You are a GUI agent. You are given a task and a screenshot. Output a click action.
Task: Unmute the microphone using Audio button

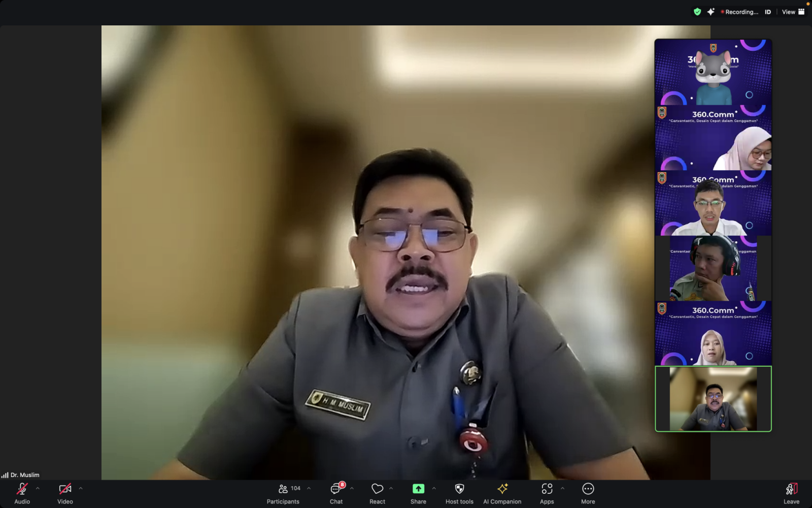tap(22, 493)
